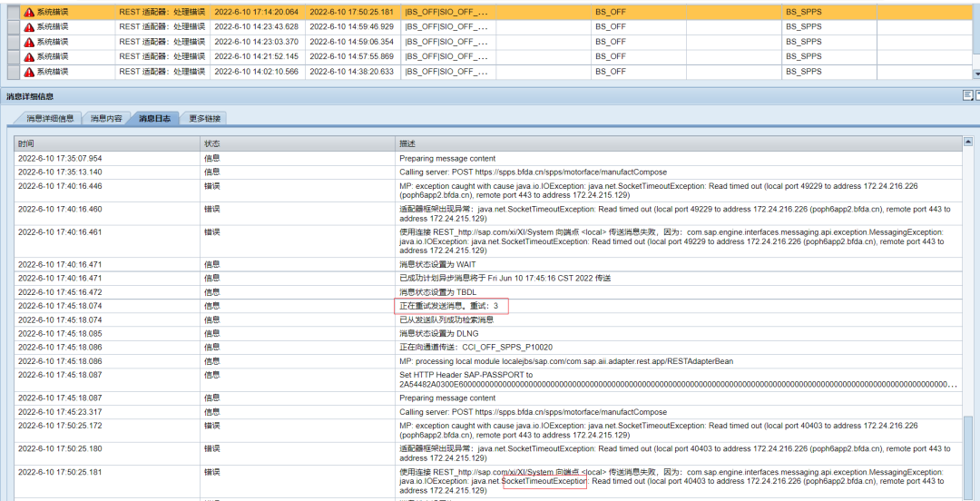The image size is (980, 501).
Task: Click log time 2022-6-10 17:45:18.085
Action: [x=59, y=333]
